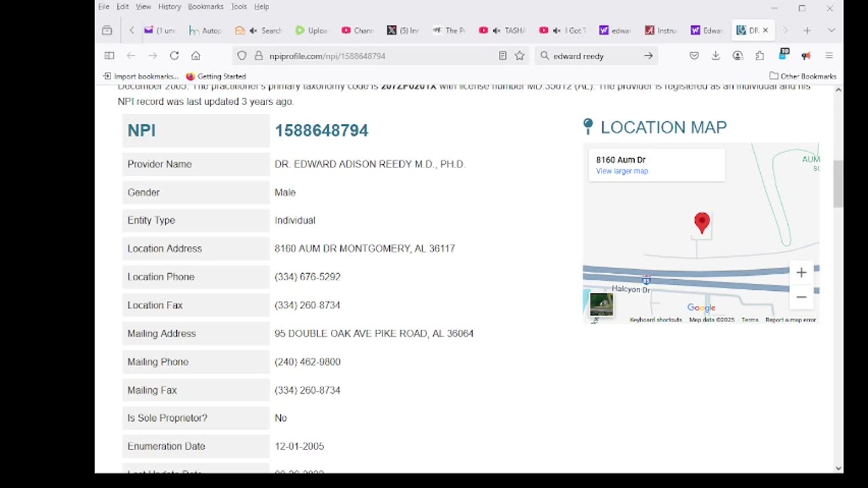868x488 pixels.
Task: Zoom in on the map
Action: pos(801,272)
